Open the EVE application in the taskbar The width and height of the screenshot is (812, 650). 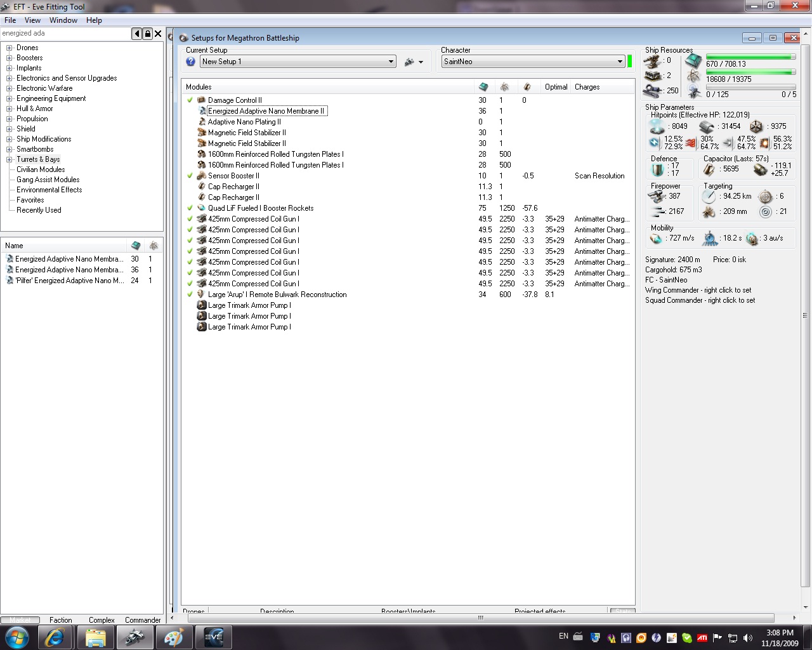tap(213, 637)
